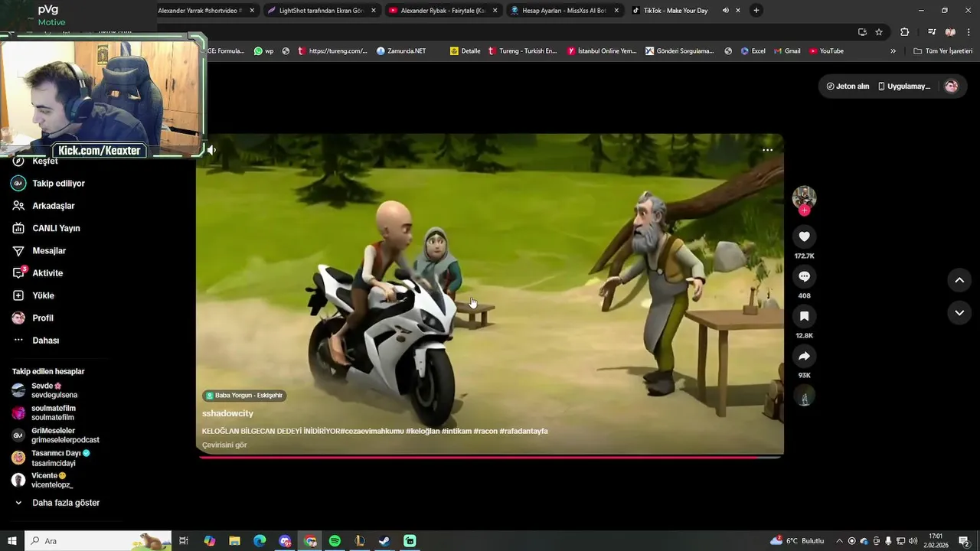
Task: Open Profil page in sidebar
Action: [x=33, y=318]
